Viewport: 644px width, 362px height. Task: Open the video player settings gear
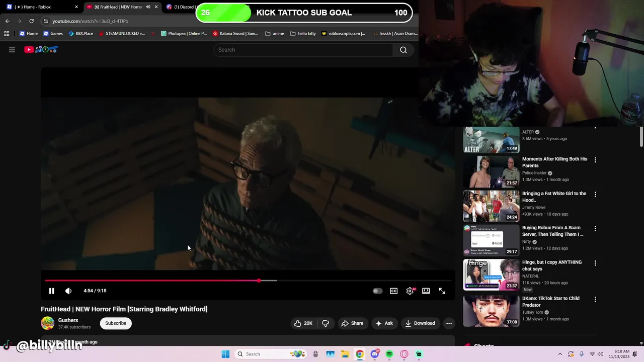coord(410,291)
